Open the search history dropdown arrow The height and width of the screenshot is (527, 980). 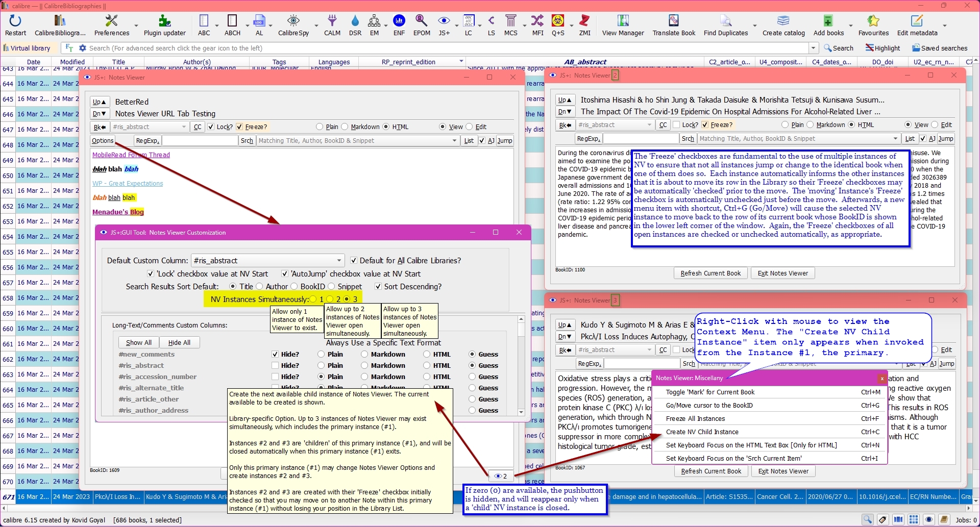(x=813, y=48)
